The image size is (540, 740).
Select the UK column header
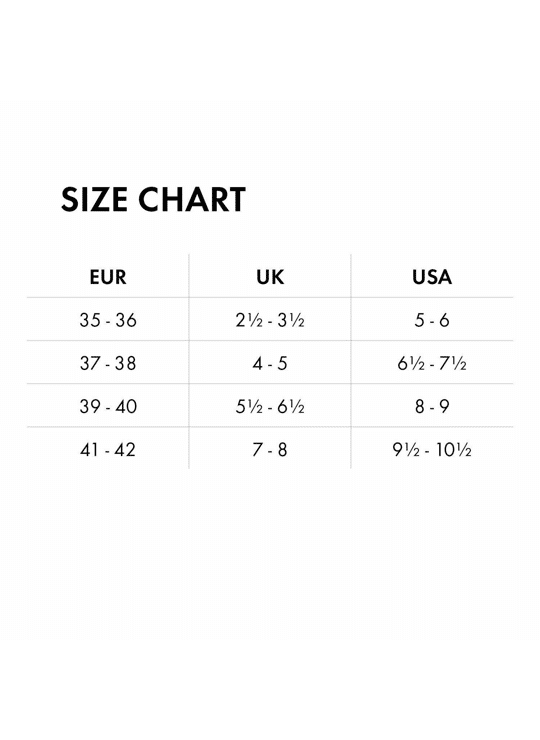point(270,277)
